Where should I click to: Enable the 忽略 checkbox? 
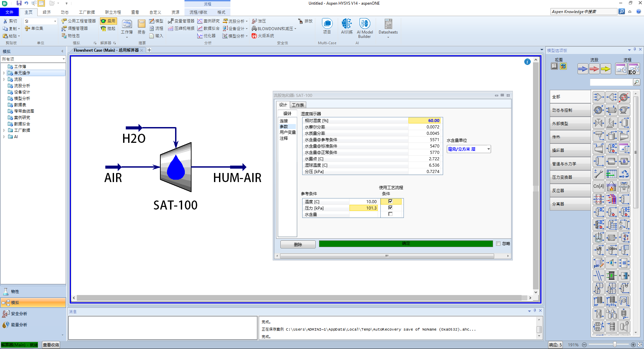498,244
